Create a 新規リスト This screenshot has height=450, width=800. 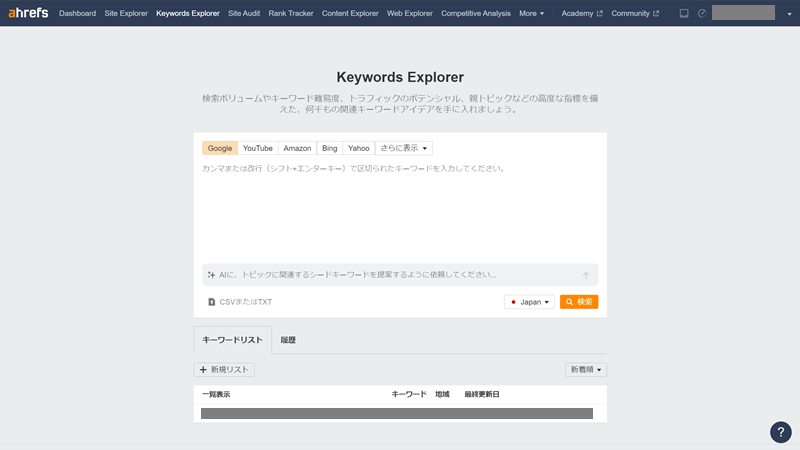click(x=224, y=369)
